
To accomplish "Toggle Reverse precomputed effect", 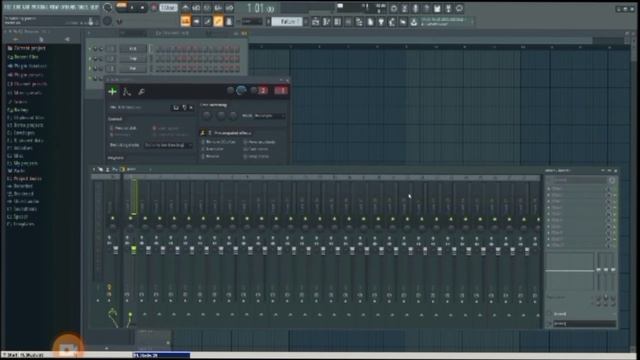I will (211, 156).
